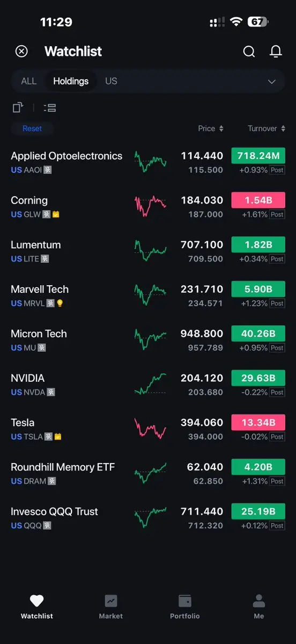Open Tesla stock row
The height and width of the screenshot is (644, 296).
coord(148,429)
